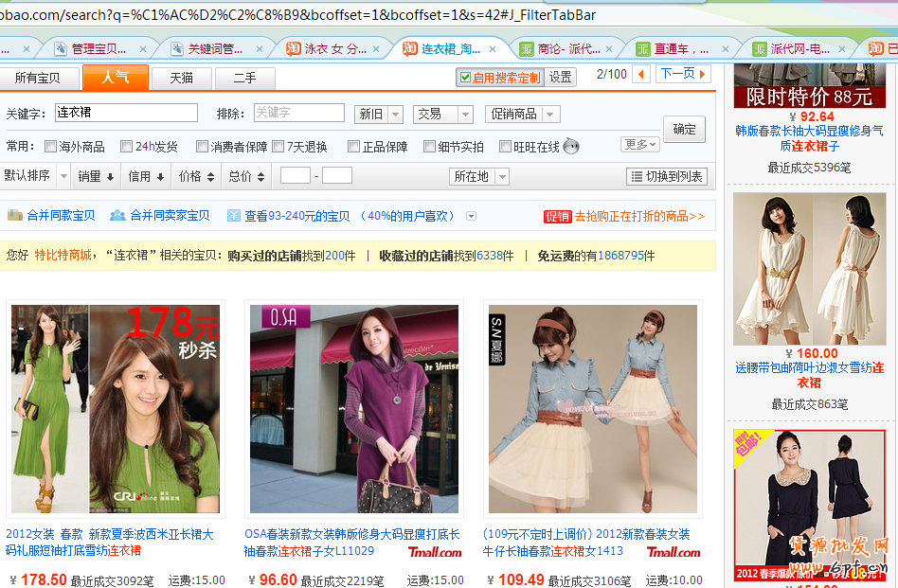This screenshot has height=588, width=898.
Task: Close the 商论- 派代 browser tab
Action: tap(609, 49)
